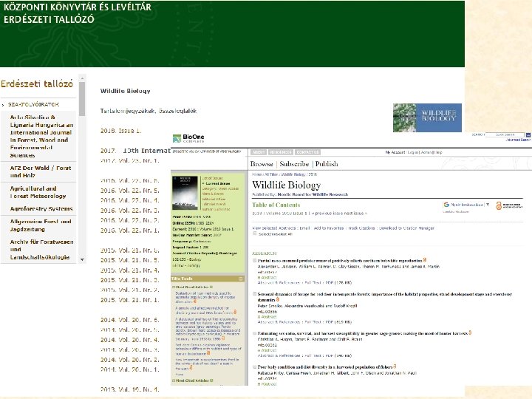Click View Selected Abstracts link
The width and height of the screenshot is (532, 399).
pyautogui.click(x=273, y=228)
